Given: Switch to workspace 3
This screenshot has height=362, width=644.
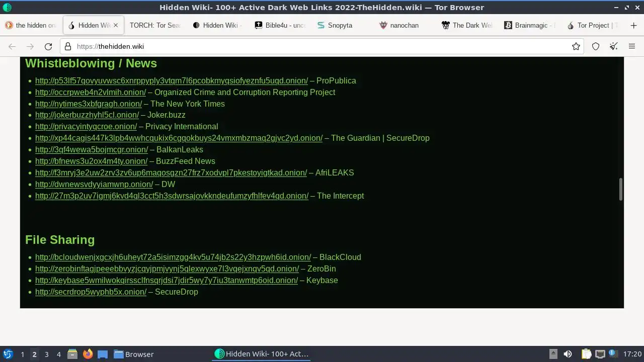Looking at the screenshot, I should pos(46,354).
